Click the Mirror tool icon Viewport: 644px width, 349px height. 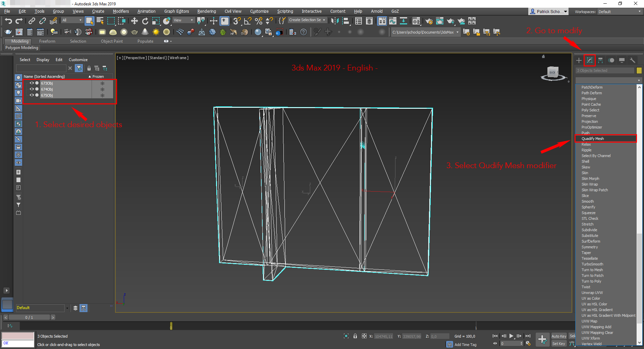(334, 21)
